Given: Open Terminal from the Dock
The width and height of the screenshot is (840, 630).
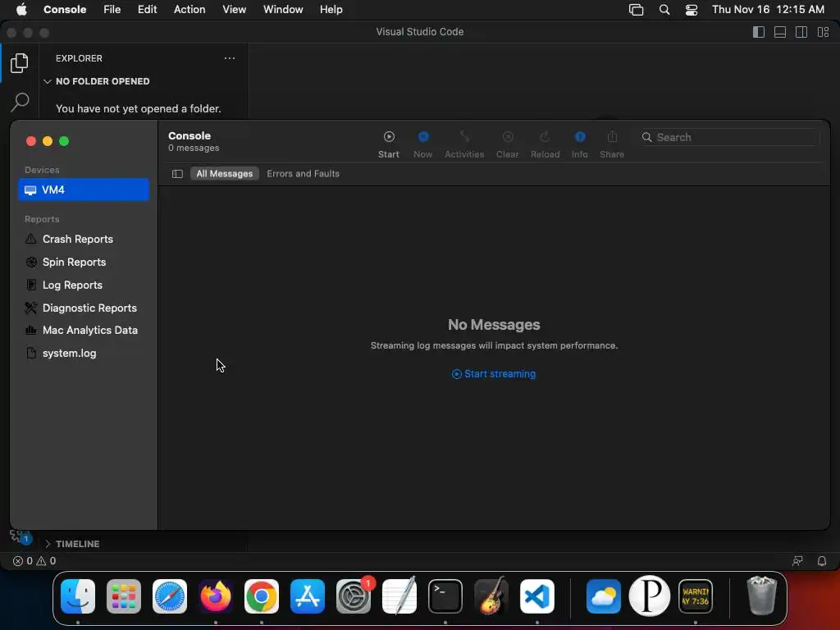Looking at the screenshot, I should pyautogui.click(x=445, y=596).
